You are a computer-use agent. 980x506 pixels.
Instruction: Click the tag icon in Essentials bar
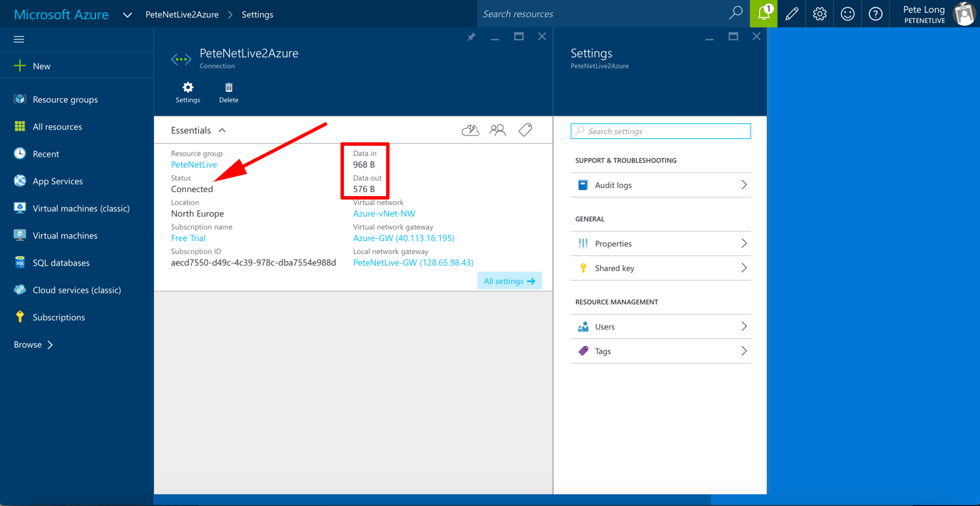525,130
